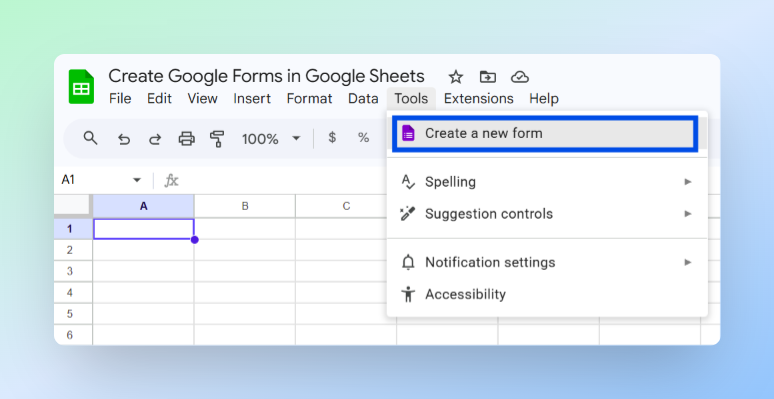Open the File menu
This screenshot has height=399, width=774.
coord(120,99)
